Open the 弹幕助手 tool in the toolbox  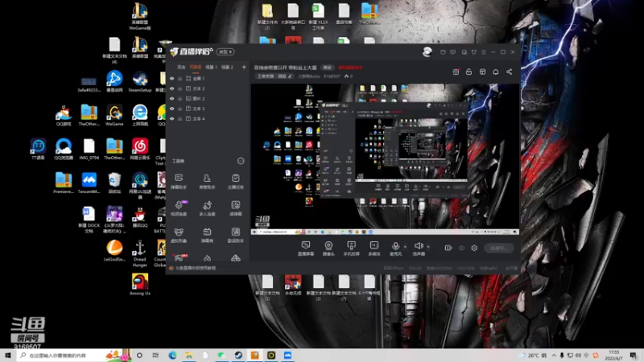178,181
